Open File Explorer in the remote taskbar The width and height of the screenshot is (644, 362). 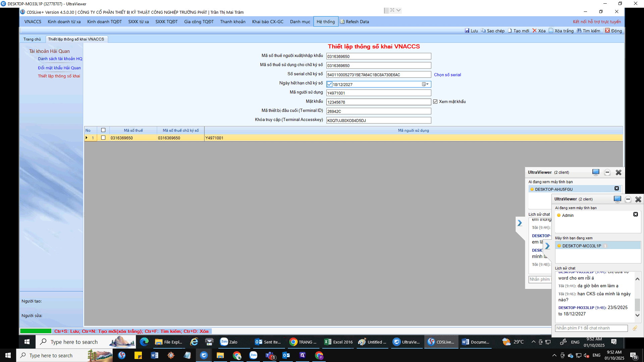[168, 342]
